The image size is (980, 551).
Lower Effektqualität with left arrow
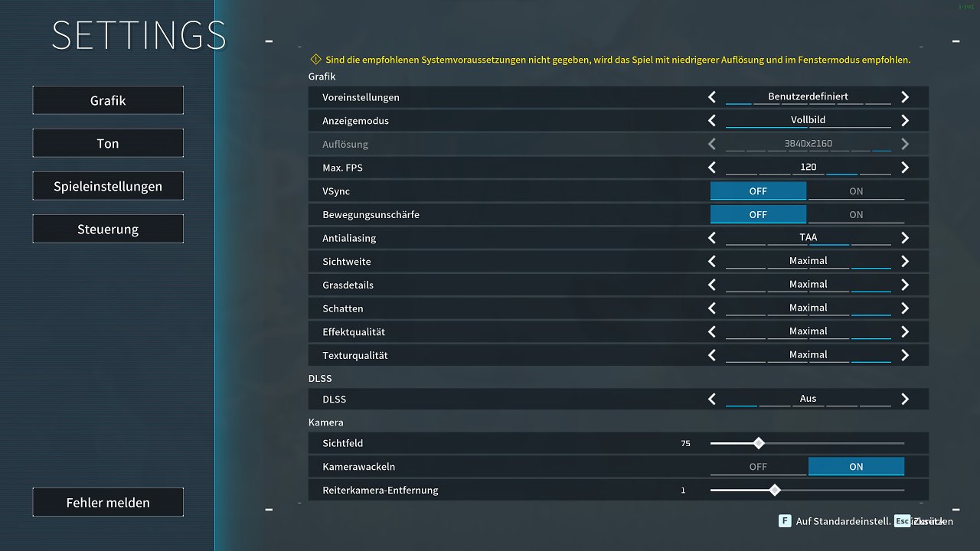tap(712, 332)
